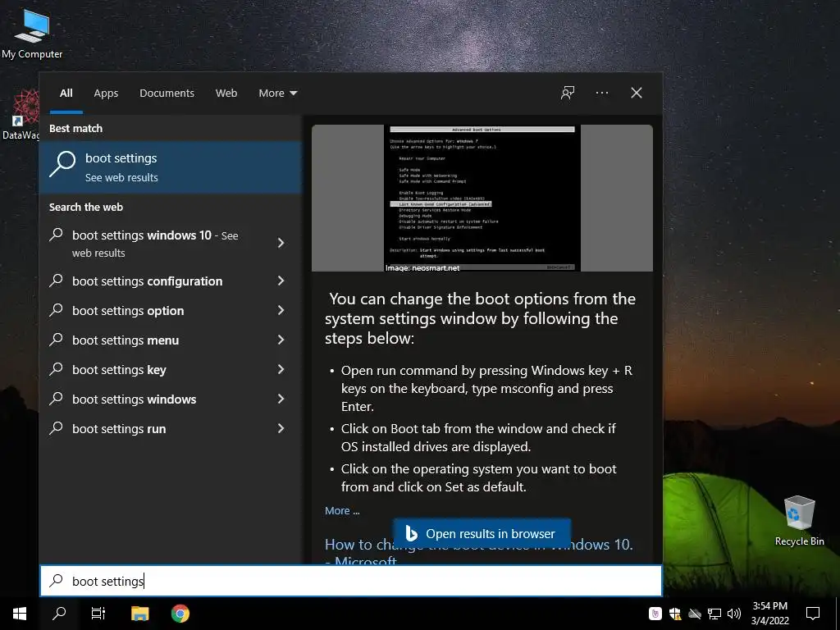Open the DataWag desktop shortcut
The image size is (840, 630).
(x=21, y=115)
